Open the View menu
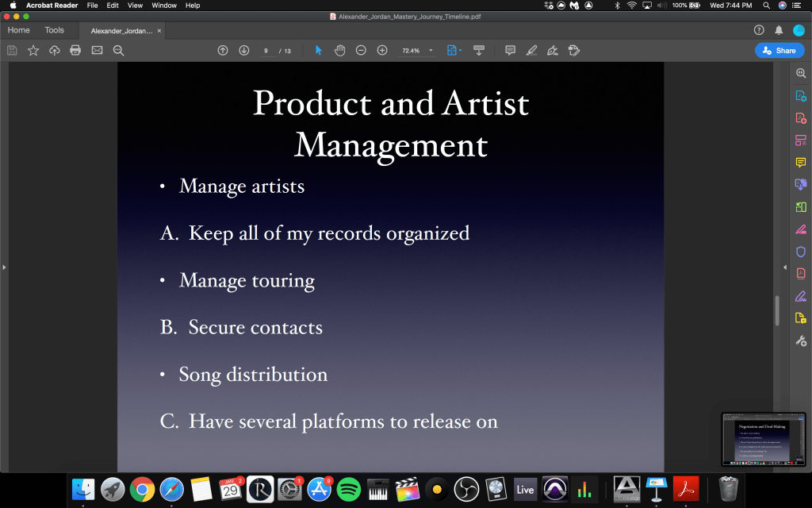The width and height of the screenshot is (812, 508). click(135, 6)
